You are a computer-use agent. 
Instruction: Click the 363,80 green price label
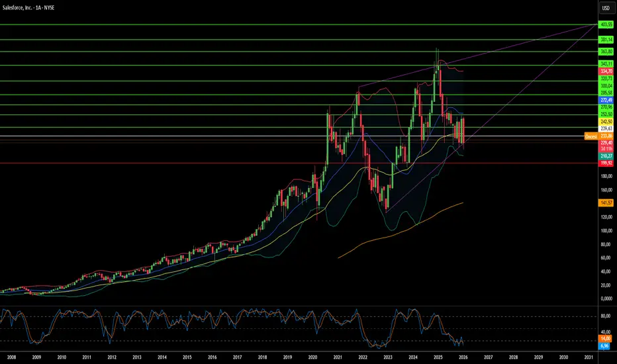tap(605, 52)
